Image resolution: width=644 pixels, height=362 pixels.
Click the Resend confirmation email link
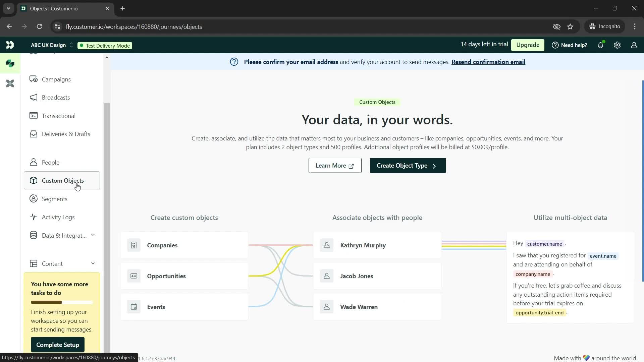click(x=488, y=62)
